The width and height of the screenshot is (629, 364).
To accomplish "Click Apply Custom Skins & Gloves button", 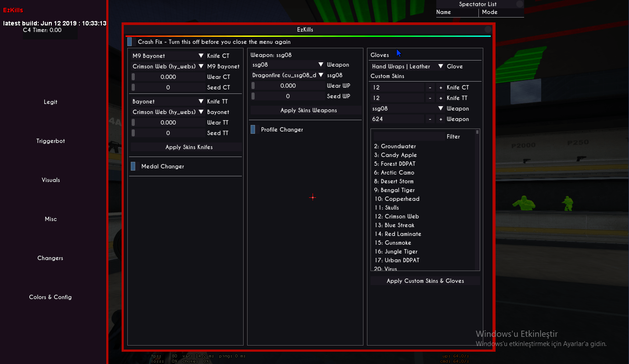I will pyautogui.click(x=425, y=281).
